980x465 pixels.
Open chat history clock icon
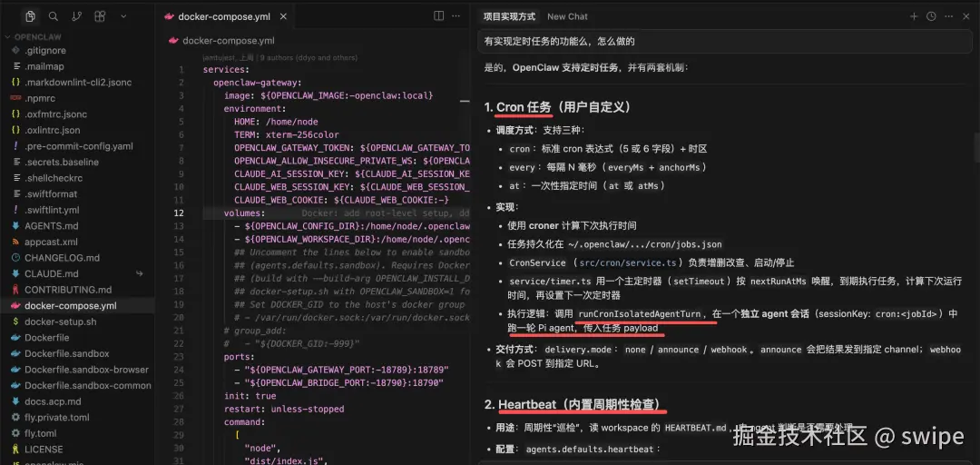click(931, 16)
